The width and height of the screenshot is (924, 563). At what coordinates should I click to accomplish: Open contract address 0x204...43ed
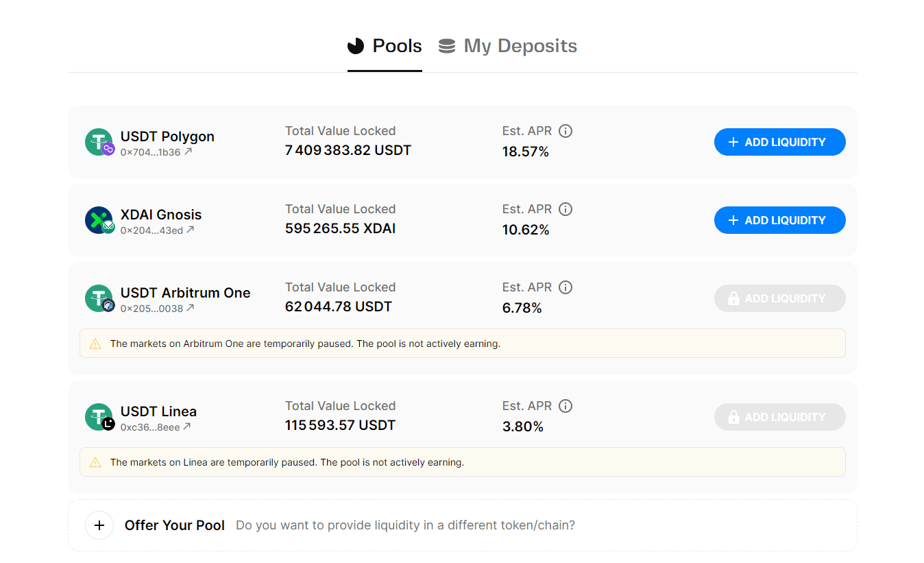coord(152,230)
